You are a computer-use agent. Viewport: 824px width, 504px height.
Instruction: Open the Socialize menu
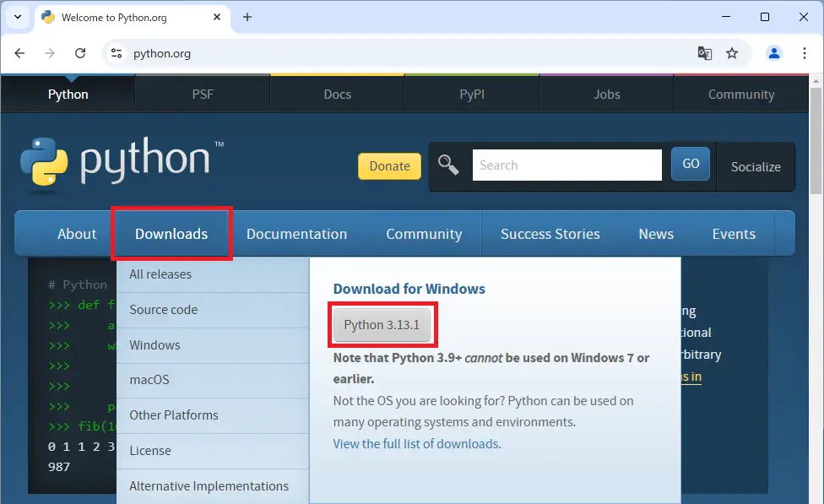tap(756, 166)
